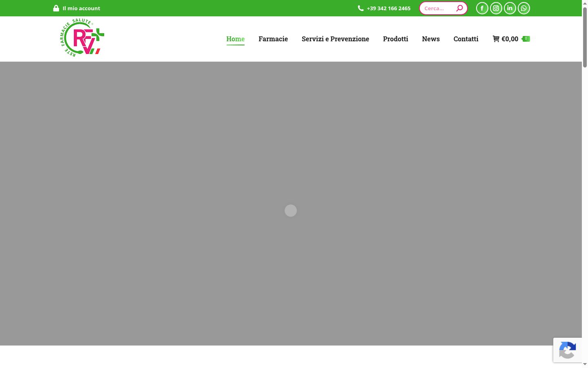This screenshot has width=588, height=368.
Task: Go to the News page
Action: tap(431, 39)
